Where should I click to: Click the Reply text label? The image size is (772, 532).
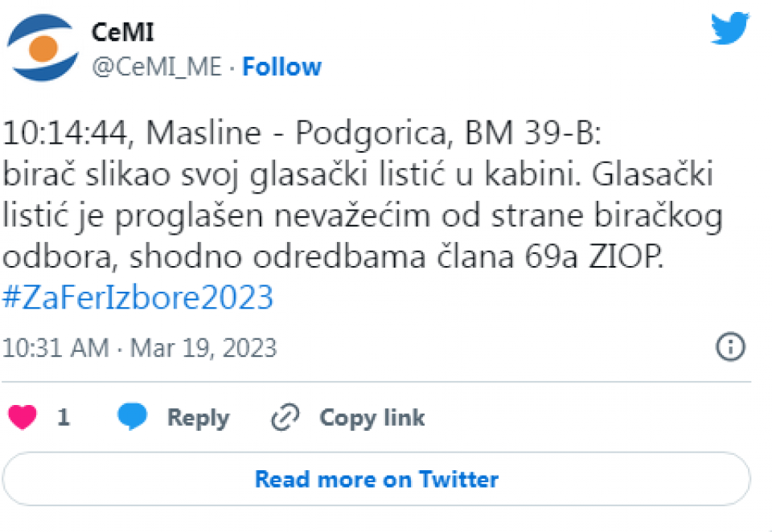point(198,418)
